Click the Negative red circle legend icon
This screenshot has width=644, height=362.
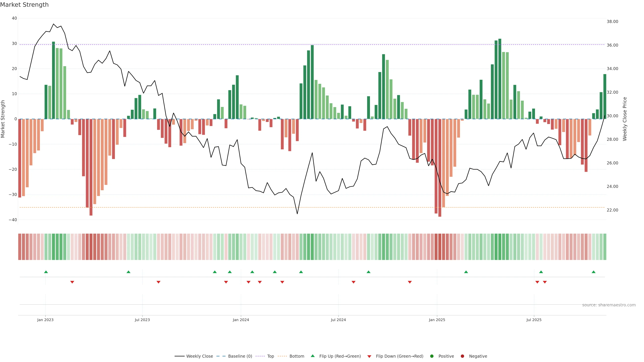[462, 356]
